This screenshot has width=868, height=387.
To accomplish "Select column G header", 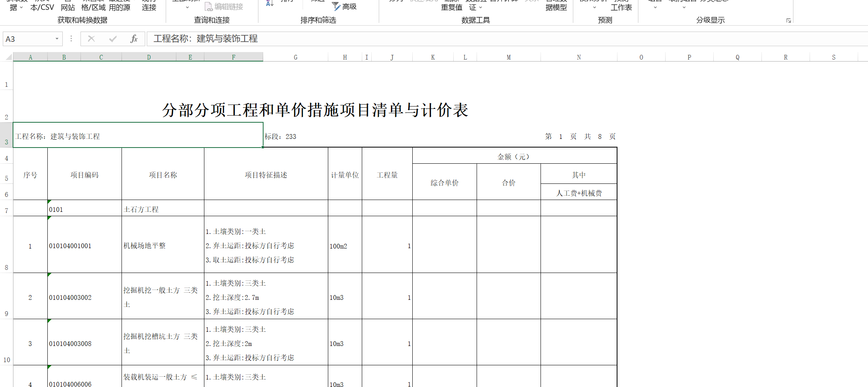I will pyautogui.click(x=296, y=57).
